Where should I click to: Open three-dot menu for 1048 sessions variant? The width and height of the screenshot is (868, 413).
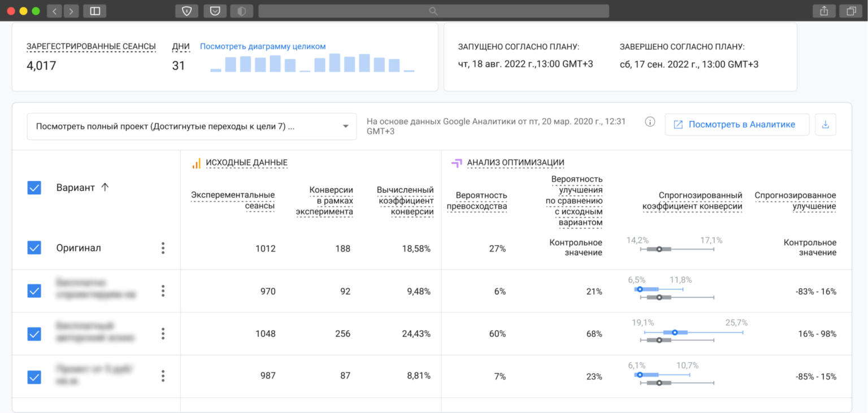(163, 334)
